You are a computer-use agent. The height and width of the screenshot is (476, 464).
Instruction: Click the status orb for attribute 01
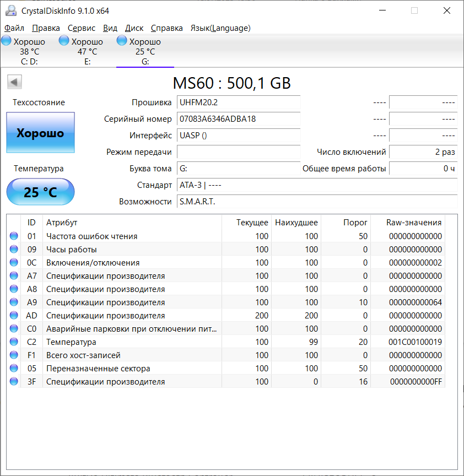pos(14,236)
